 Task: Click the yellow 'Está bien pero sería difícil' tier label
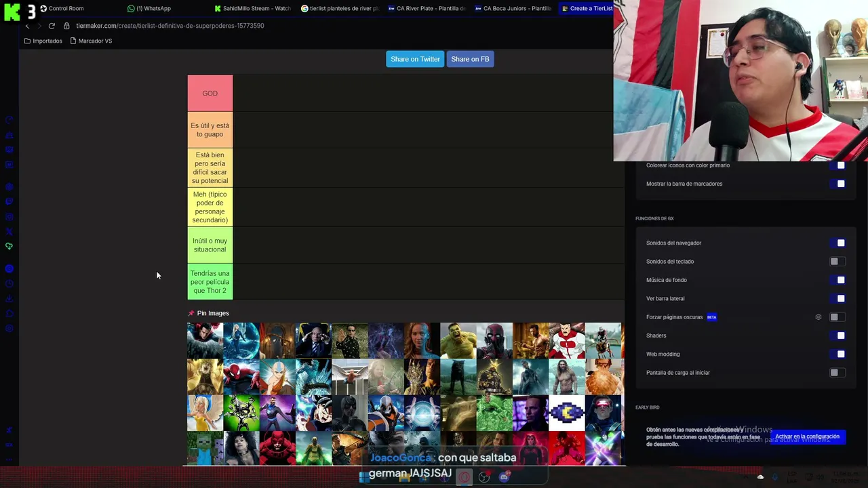pyautogui.click(x=210, y=167)
